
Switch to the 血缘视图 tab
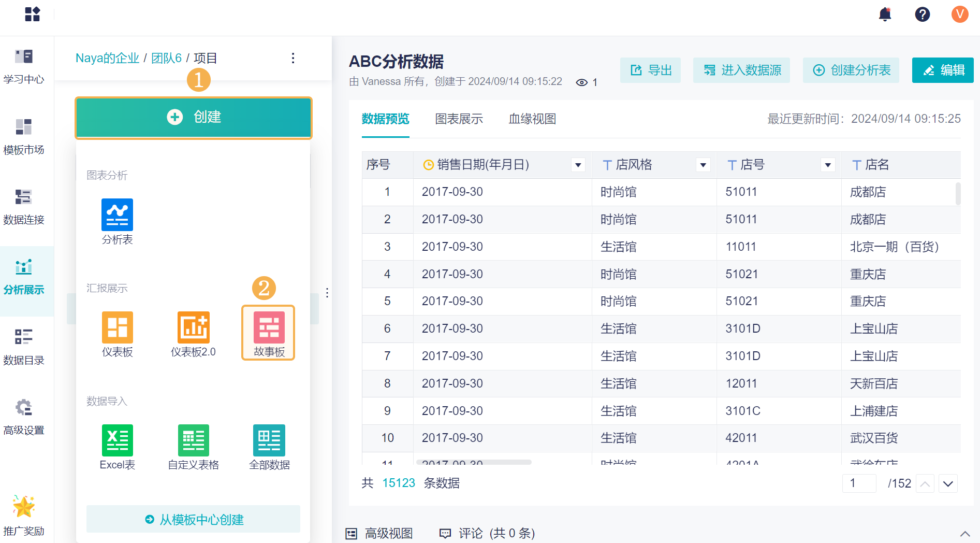pos(532,119)
